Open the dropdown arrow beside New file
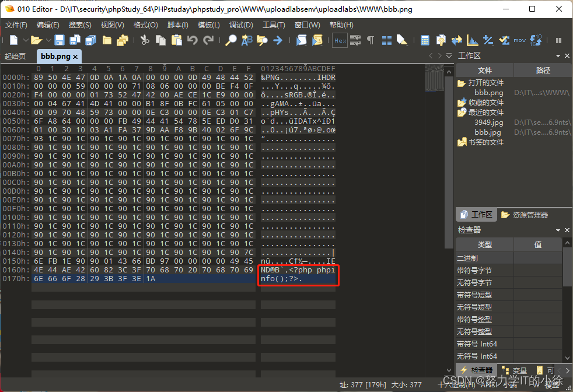573x392 pixels. 26,40
